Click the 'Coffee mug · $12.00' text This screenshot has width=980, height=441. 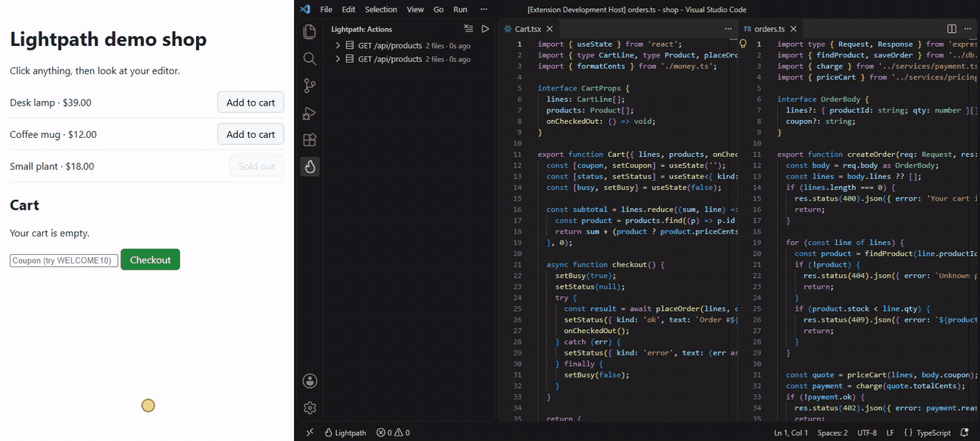[x=53, y=135]
